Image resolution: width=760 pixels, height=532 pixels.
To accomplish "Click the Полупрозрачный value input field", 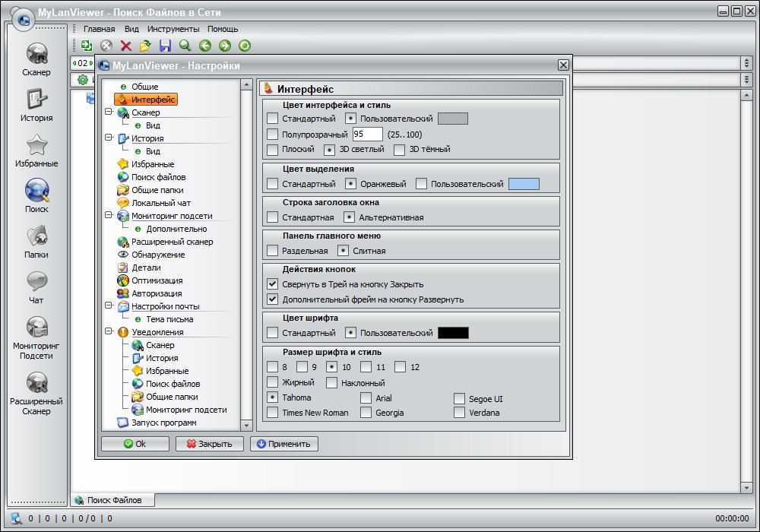I will click(367, 135).
